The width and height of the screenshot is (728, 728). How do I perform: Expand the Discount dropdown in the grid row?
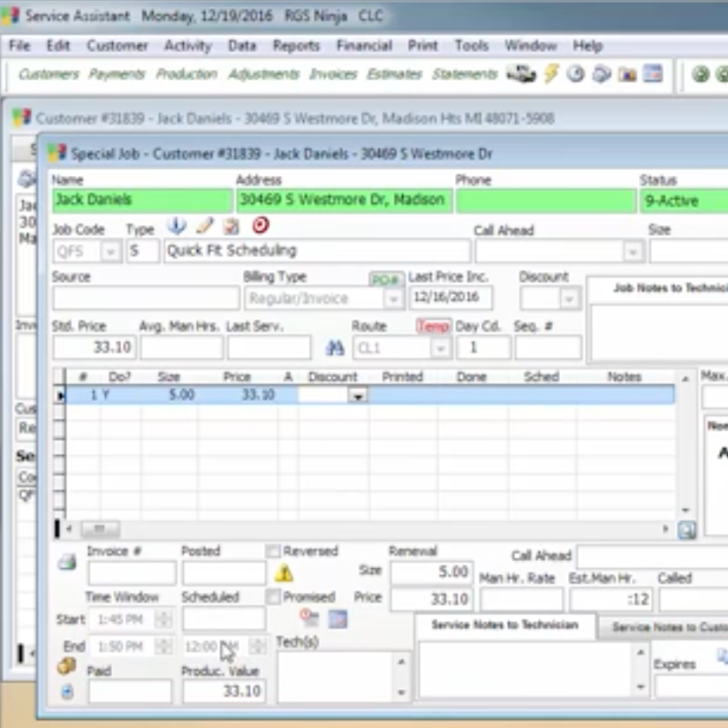(358, 397)
